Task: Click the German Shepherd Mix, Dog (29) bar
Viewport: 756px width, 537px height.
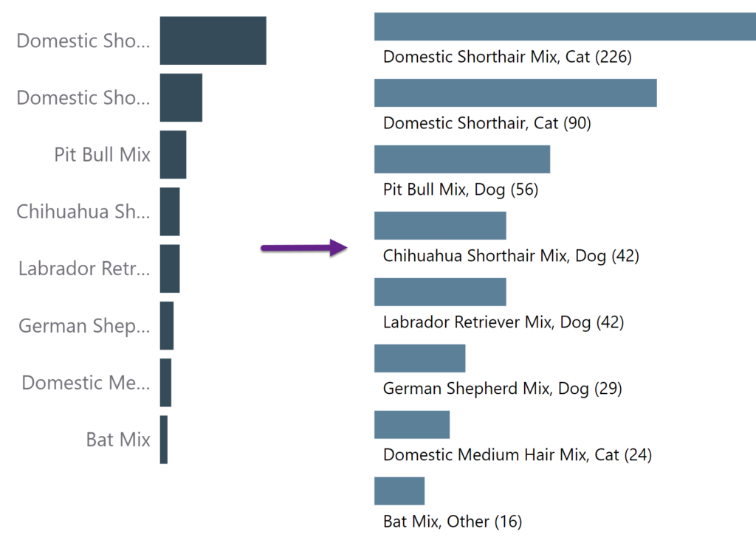Action: [419, 358]
